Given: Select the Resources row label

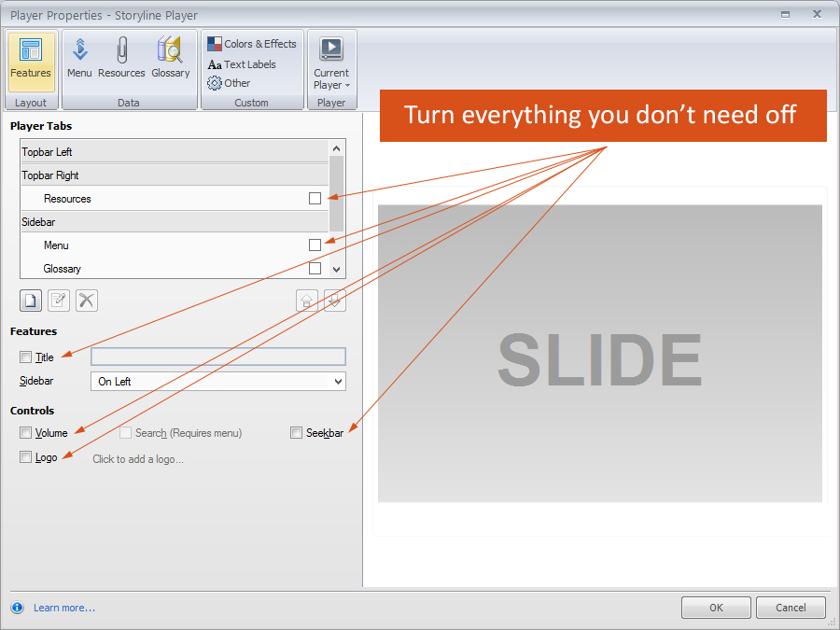Looking at the screenshot, I should 67,199.
